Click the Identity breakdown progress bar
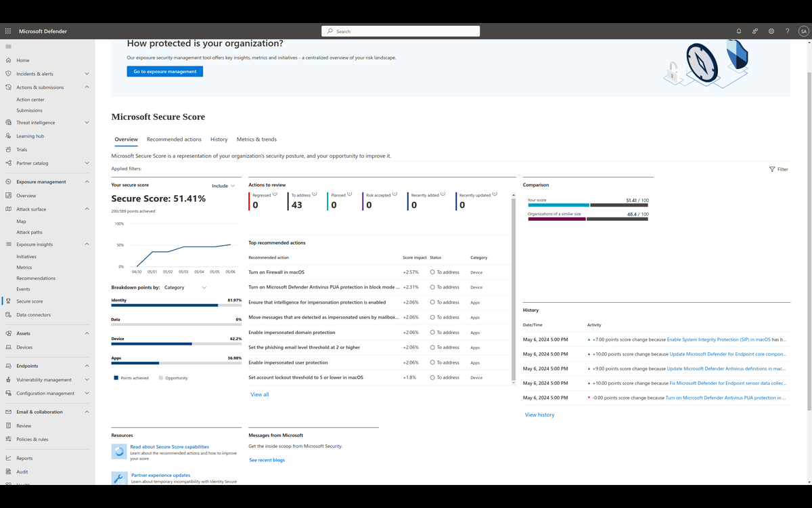This screenshot has height=508, width=812. (176, 305)
